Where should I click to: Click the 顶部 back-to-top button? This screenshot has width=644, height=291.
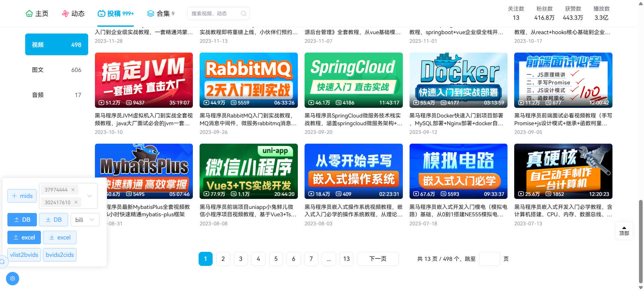click(x=624, y=231)
